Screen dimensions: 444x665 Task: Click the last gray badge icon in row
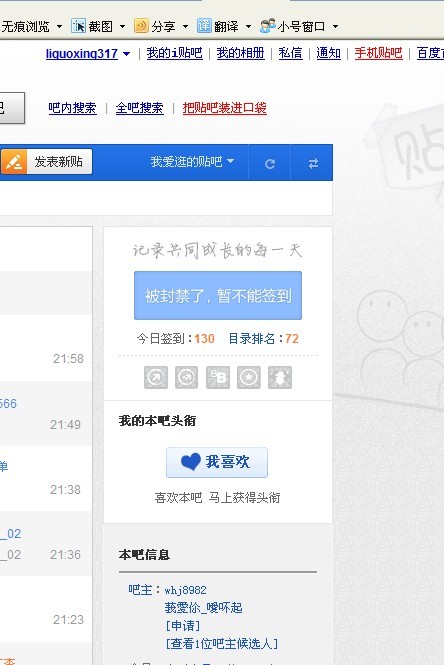click(x=280, y=377)
